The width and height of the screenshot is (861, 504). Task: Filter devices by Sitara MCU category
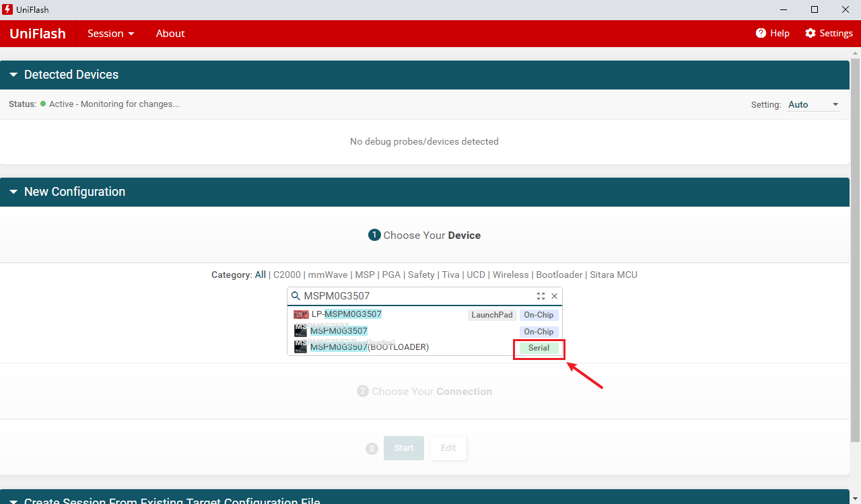(x=613, y=275)
